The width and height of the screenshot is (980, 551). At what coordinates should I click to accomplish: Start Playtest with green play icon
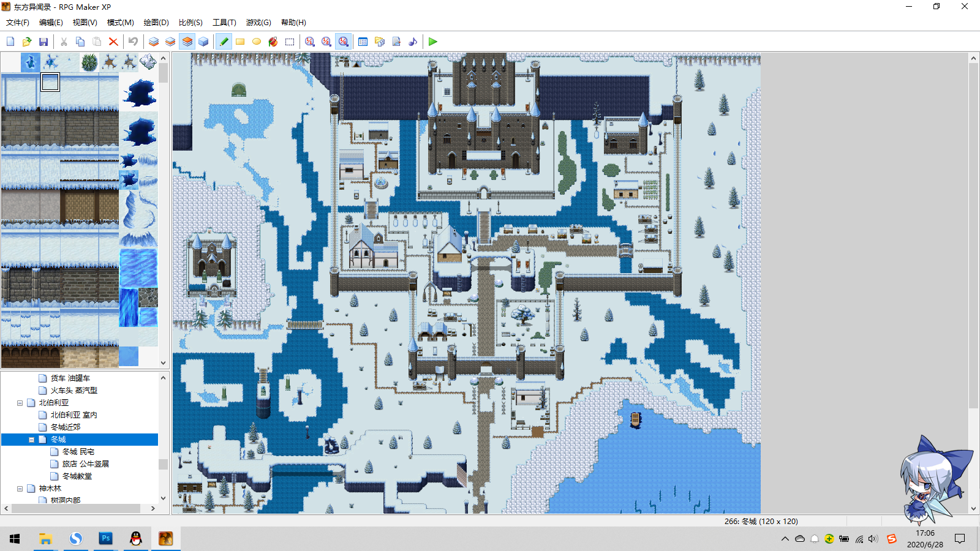click(433, 42)
